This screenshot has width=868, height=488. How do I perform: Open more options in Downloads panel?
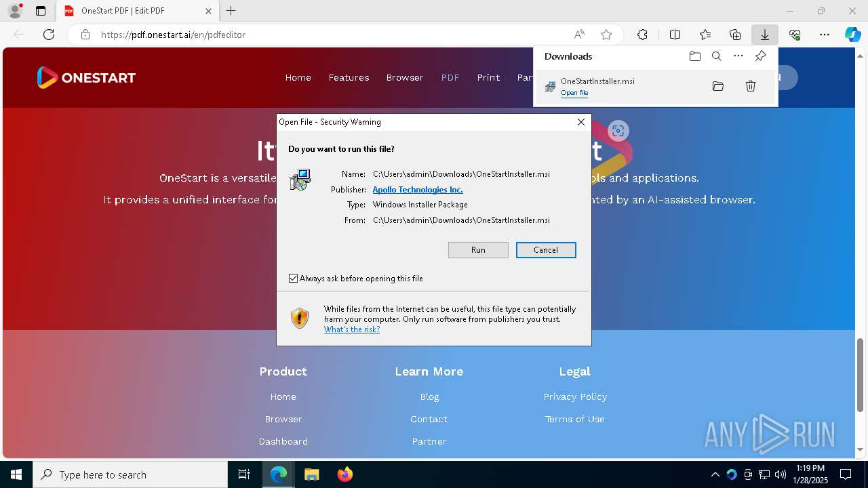click(x=738, y=56)
